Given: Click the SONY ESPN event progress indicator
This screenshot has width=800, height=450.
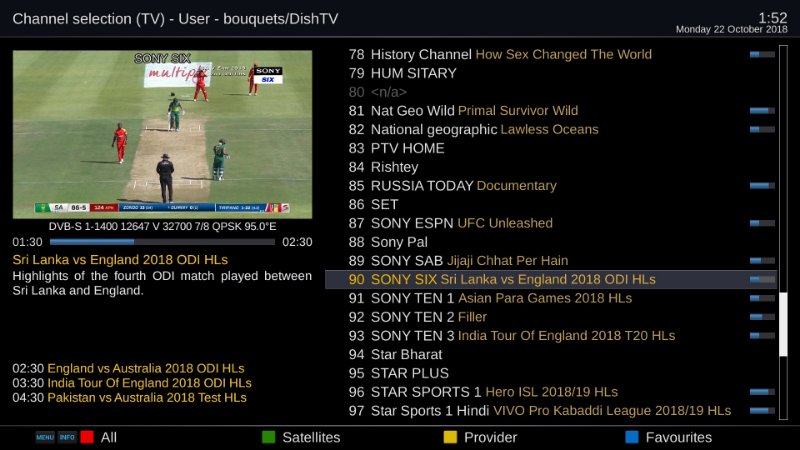Looking at the screenshot, I should (x=762, y=223).
